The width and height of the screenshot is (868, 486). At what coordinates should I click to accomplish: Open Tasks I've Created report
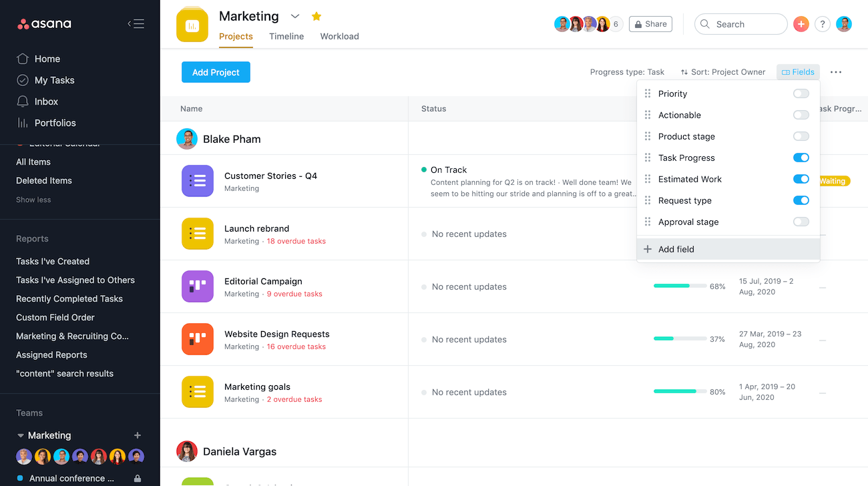tap(53, 261)
